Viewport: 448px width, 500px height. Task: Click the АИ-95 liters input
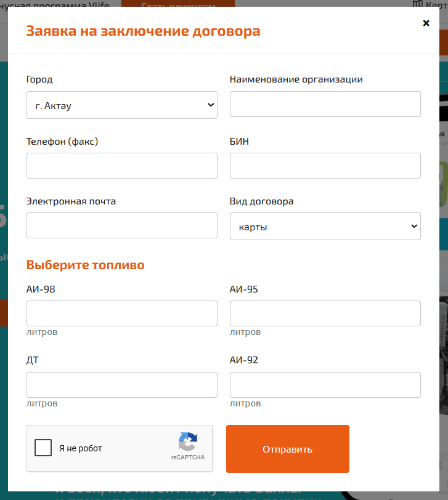pos(325,313)
